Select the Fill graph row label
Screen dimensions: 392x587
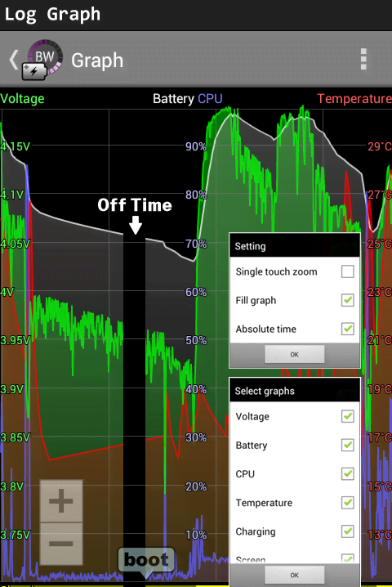[x=256, y=300]
